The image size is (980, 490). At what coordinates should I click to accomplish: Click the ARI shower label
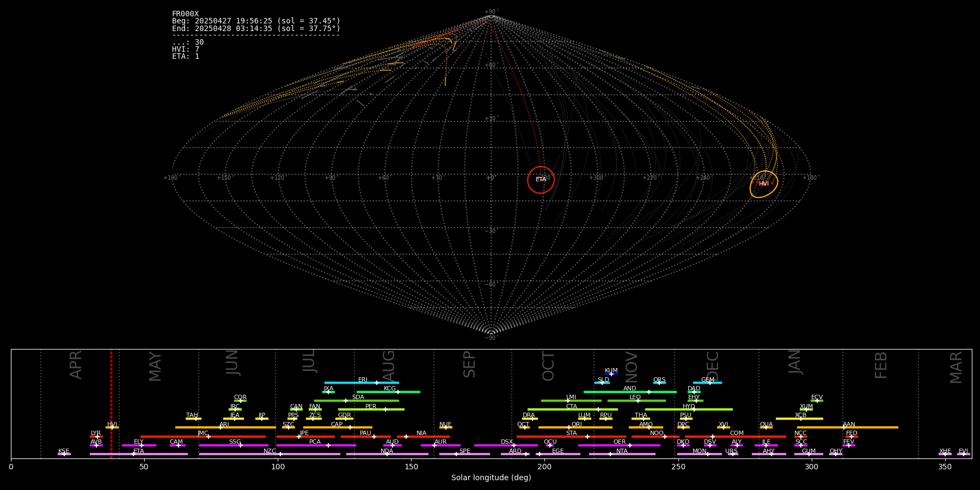224,425
